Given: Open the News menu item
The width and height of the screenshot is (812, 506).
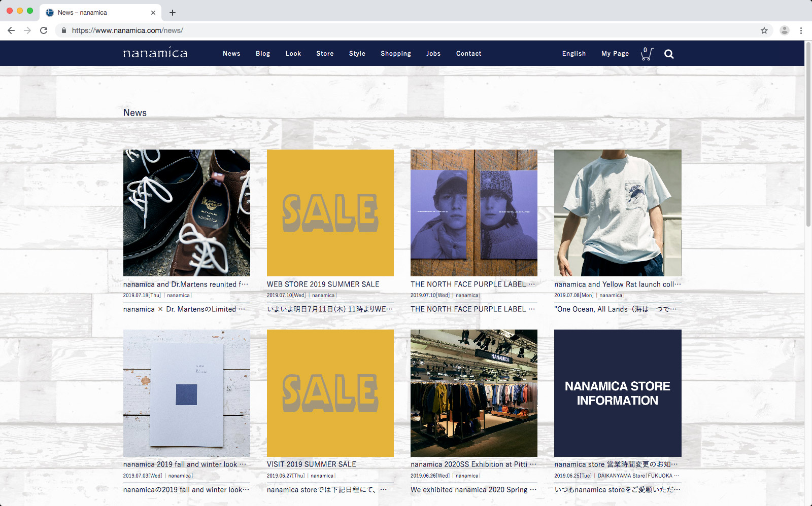Looking at the screenshot, I should pos(231,54).
